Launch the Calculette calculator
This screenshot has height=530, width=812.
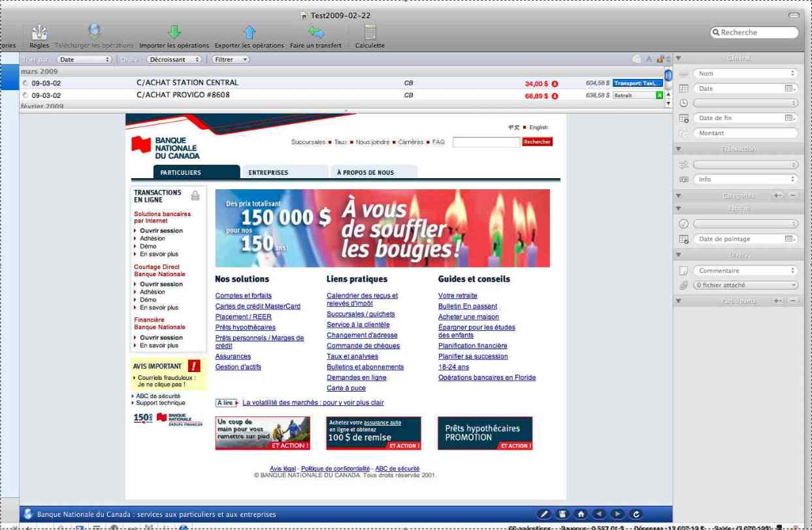pyautogui.click(x=370, y=33)
